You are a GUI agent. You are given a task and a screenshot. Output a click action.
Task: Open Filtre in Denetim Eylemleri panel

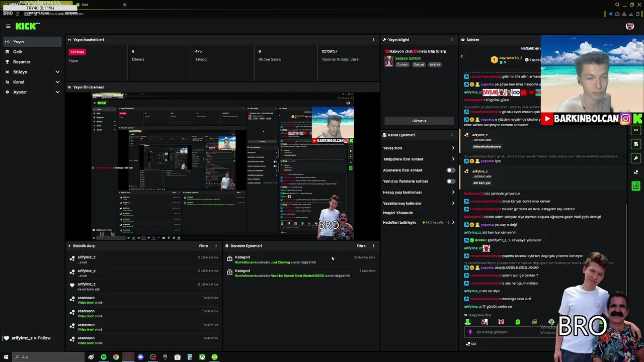[x=361, y=246]
